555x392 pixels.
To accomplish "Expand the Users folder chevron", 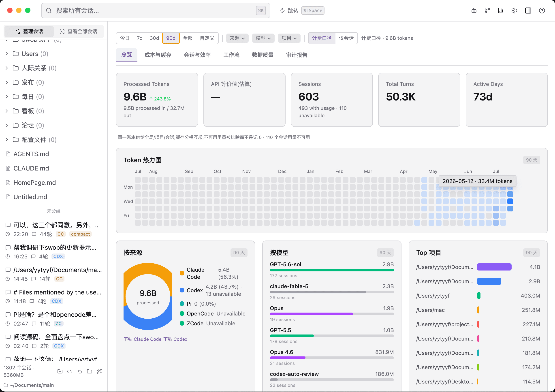I will [x=6, y=54].
